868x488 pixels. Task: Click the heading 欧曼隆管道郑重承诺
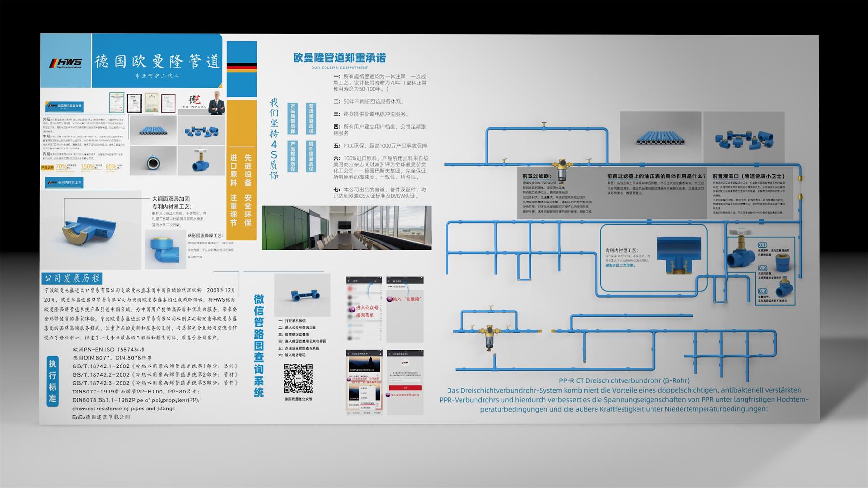pyautogui.click(x=339, y=58)
